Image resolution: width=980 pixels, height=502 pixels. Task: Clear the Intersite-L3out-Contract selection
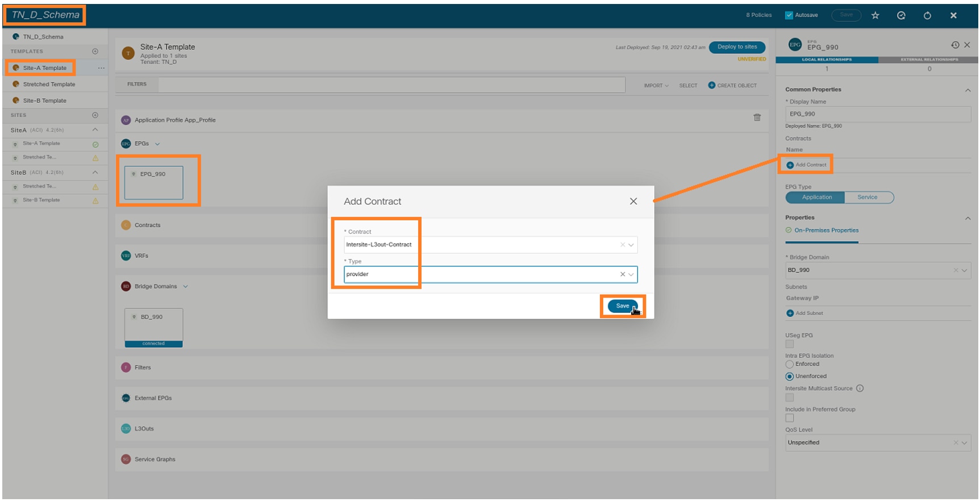pos(623,245)
